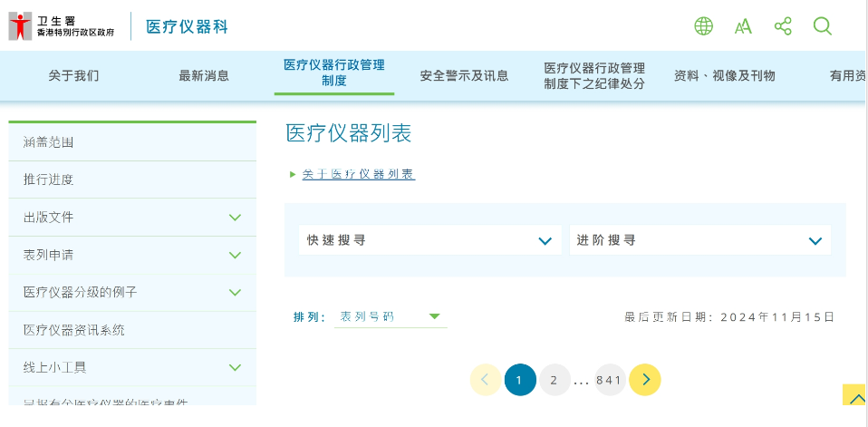The image size is (868, 427).
Task: Click the globe language icon
Action: (x=703, y=26)
